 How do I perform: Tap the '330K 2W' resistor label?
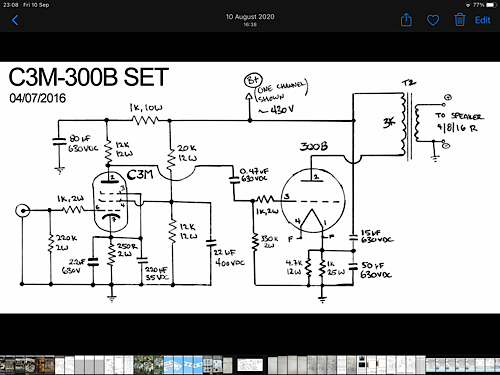tap(269, 242)
